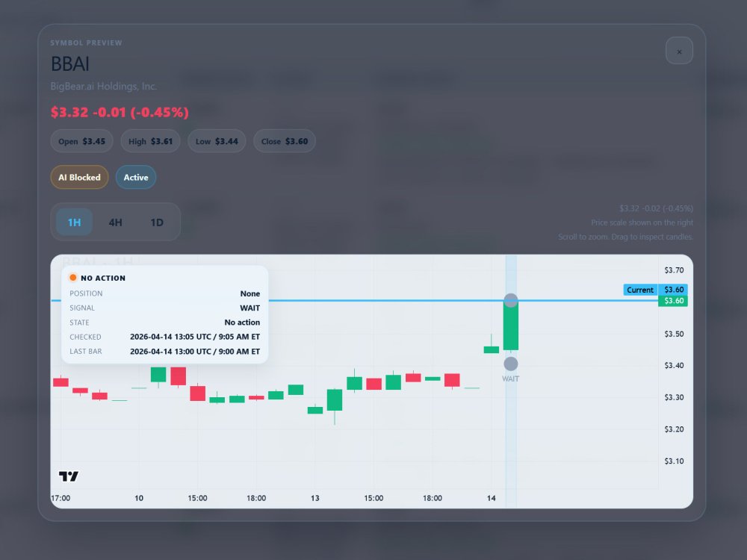Click the WAIT signal marker below candle
This screenshot has height=560, width=747.
click(511, 364)
